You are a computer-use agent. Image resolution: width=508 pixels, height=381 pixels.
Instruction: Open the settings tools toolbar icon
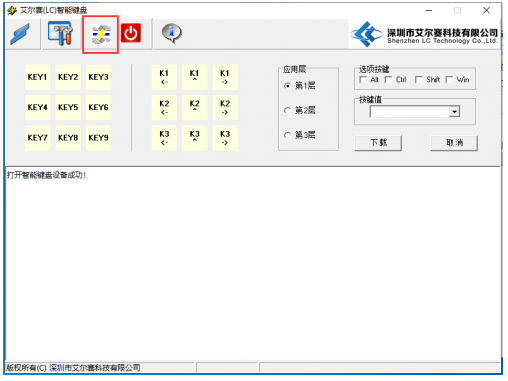pos(60,33)
